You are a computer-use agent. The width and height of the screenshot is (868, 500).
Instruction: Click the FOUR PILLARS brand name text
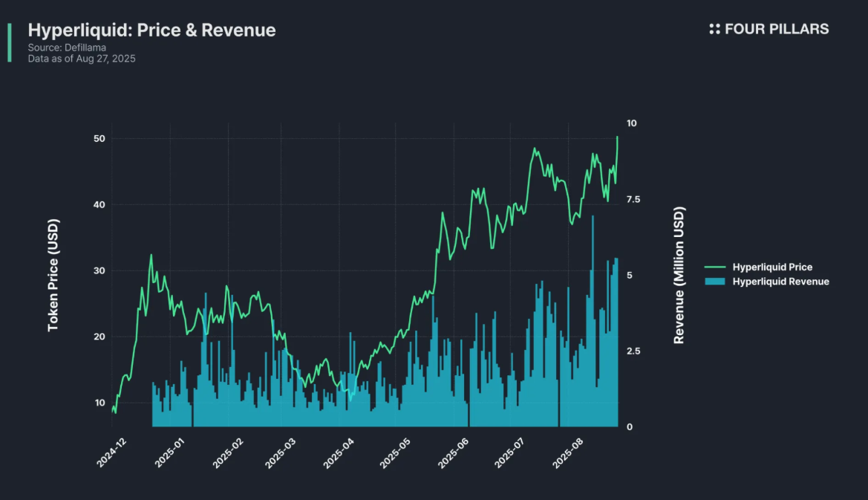tap(776, 29)
